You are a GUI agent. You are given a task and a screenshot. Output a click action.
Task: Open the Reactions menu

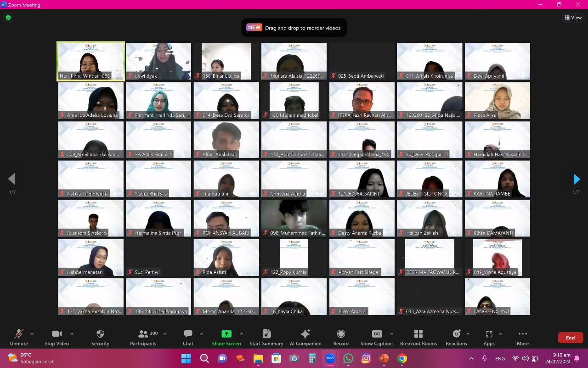tap(456, 334)
